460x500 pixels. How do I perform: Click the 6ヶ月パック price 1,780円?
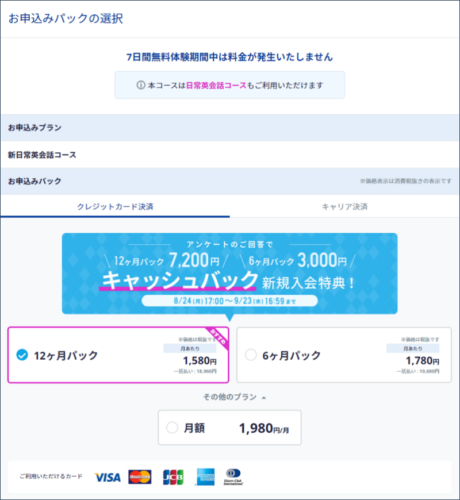pos(422,360)
